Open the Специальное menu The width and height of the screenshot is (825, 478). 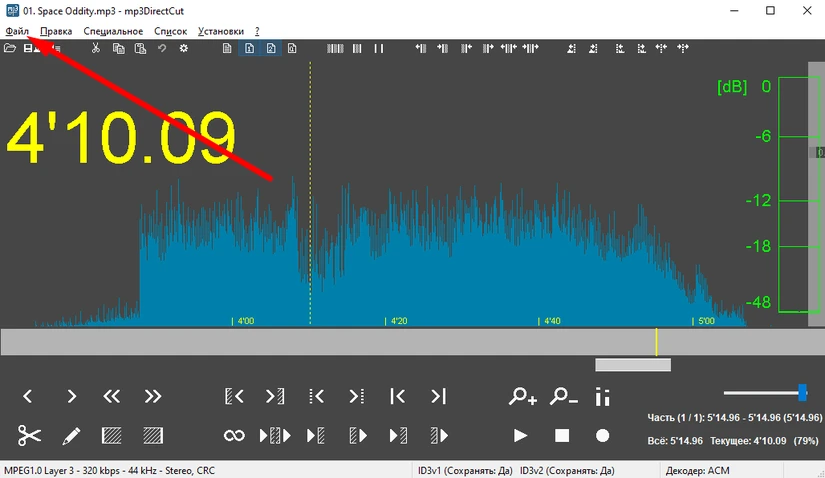[x=113, y=31]
